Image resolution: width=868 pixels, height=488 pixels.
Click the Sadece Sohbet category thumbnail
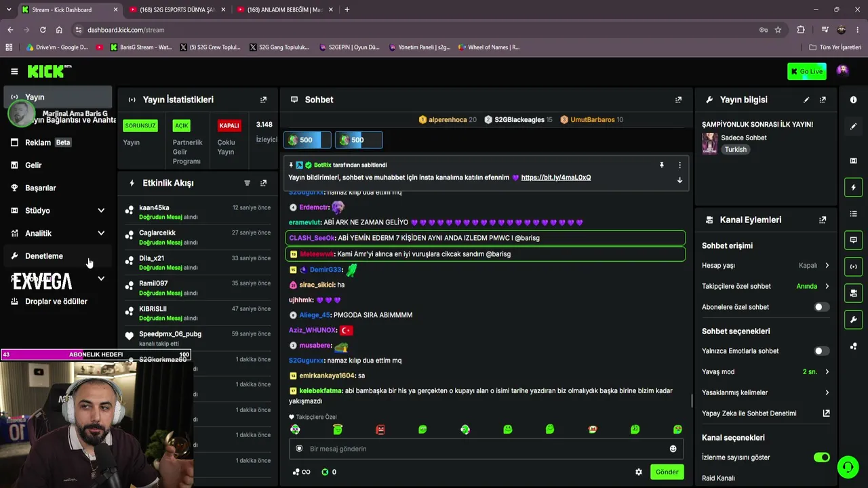(x=709, y=143)
